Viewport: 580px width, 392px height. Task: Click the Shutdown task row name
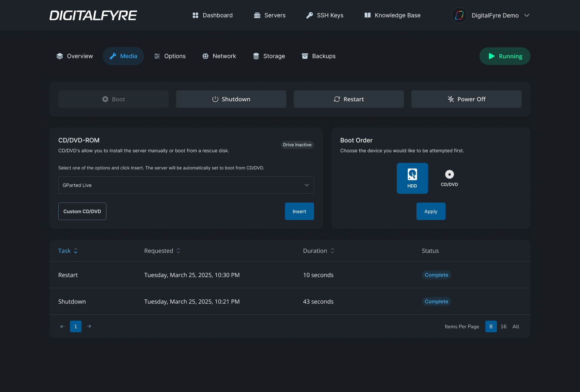pyautogui.click(x=72, y=302)
